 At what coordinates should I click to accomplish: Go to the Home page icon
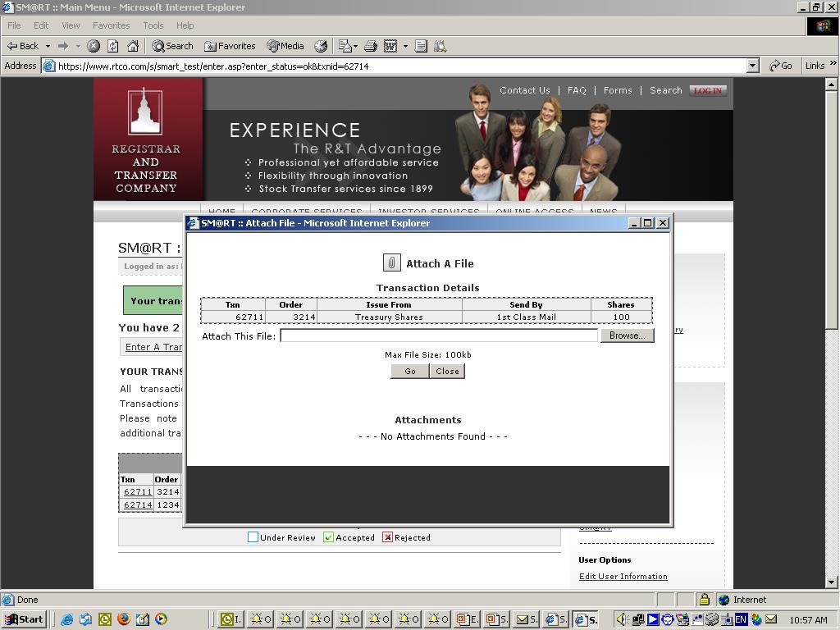click(x=133, y=46)
